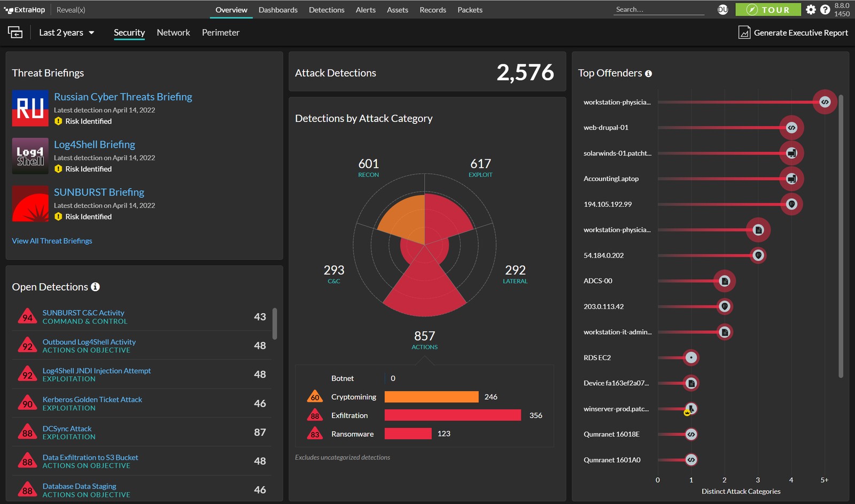This screenshot has height=504, width=855.
Task: Click Ransomware risk score 83 icon
Action: (x=315, y=434)
